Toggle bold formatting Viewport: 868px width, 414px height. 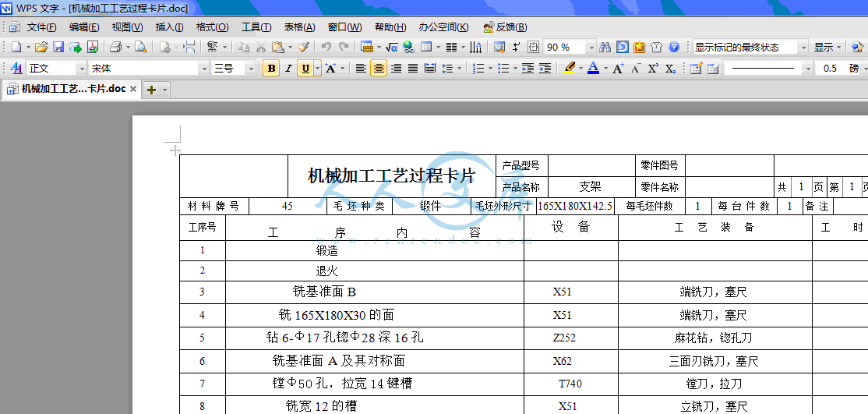tap(270, 68)
